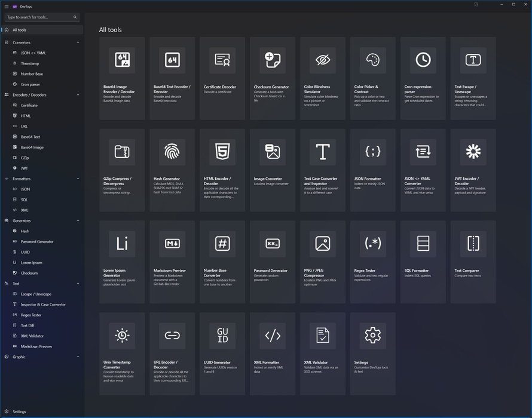This screenshot has width=532, height=418.
Task: Click the UUID Generator GUID icon
Action: (222, 335)
